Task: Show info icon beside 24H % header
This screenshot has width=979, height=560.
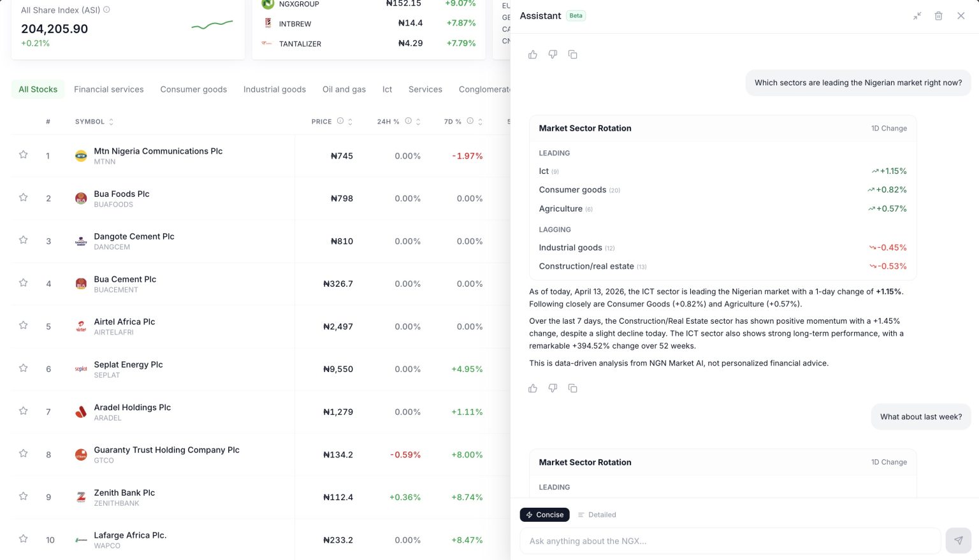Action: click(409, 121)
